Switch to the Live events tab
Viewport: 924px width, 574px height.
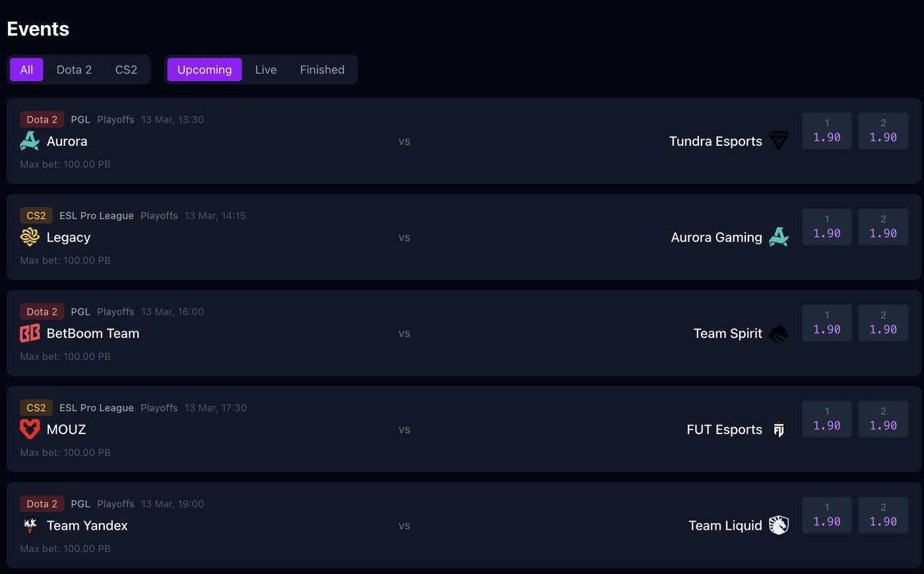pyautogui.click(x=265, y=69)
